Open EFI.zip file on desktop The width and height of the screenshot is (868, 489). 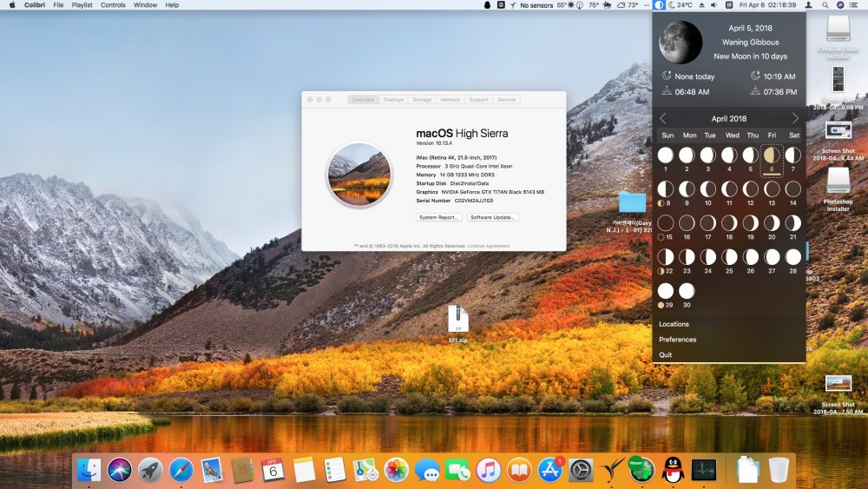(x=457, y=324)
